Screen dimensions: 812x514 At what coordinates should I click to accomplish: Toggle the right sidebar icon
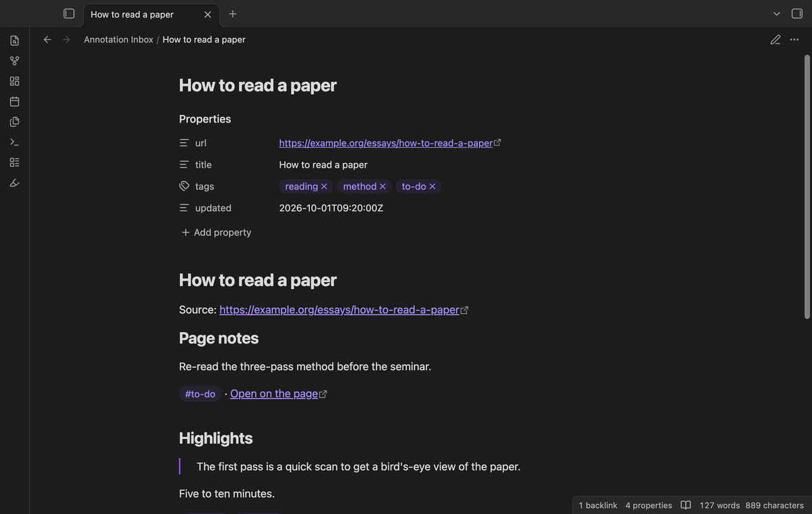[x=797, y=14]
